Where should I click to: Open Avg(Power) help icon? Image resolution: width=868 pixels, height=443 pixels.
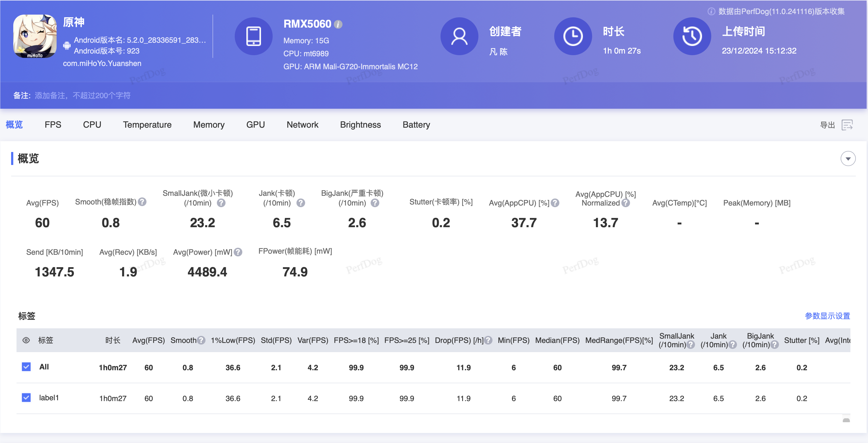click(238, 252)
